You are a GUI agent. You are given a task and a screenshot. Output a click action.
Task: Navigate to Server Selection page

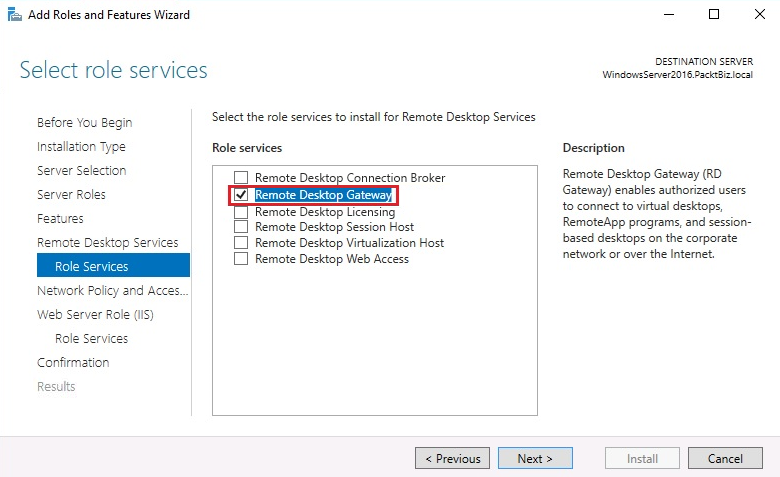pyautogui.click(x=81, y=171)
